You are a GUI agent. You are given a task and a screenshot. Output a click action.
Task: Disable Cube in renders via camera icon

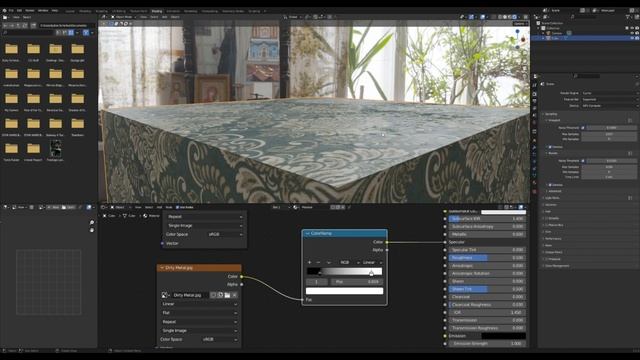coord(637,38)
